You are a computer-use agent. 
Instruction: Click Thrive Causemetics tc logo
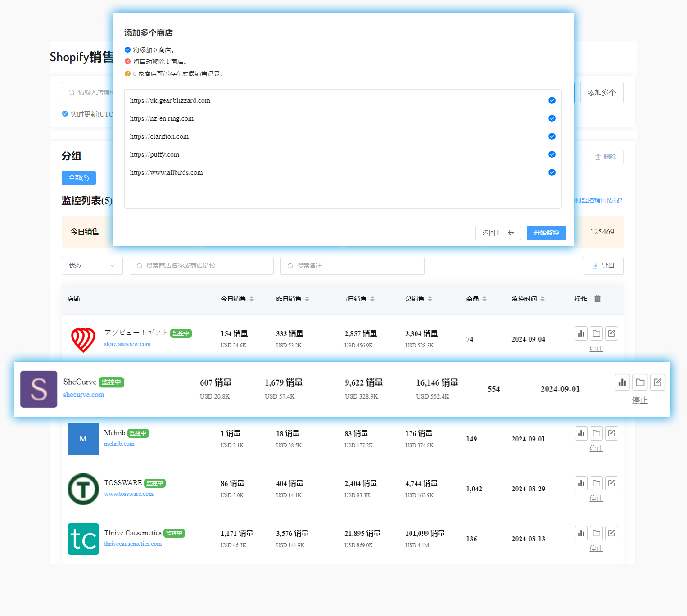[83, 539]
